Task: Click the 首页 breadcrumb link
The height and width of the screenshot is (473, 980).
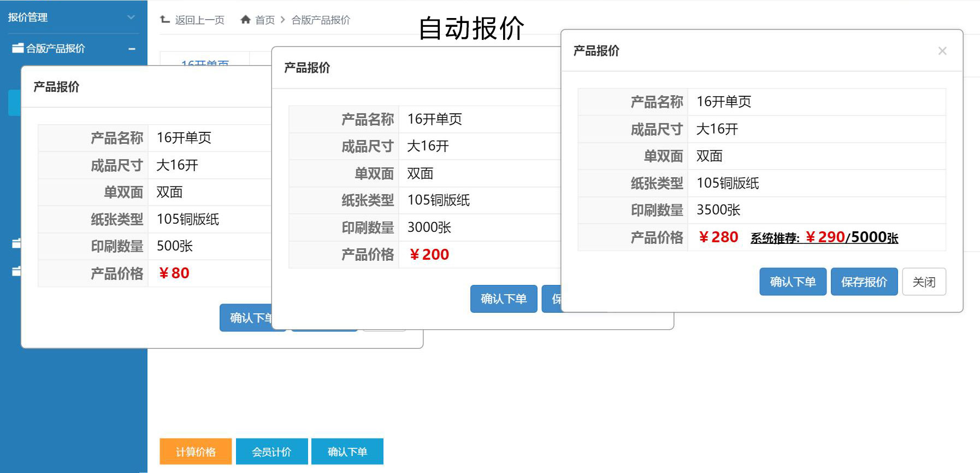Action: click(265, 20)
